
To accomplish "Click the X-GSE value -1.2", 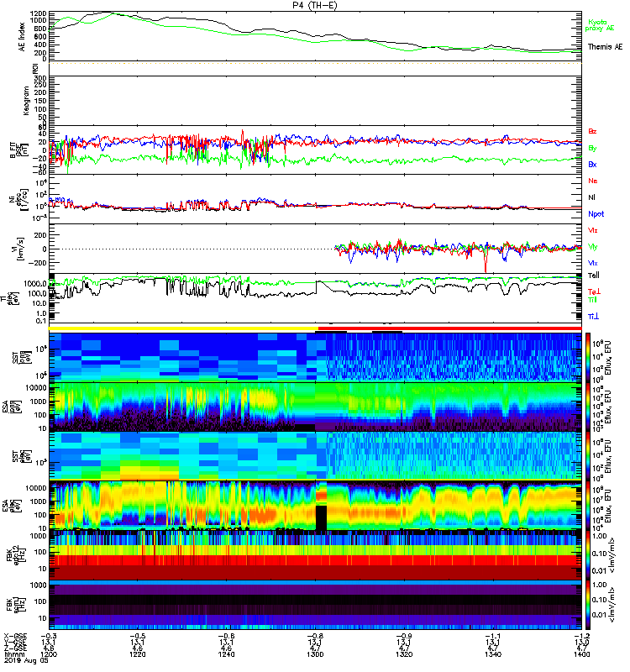I will (x=581, y=637).
